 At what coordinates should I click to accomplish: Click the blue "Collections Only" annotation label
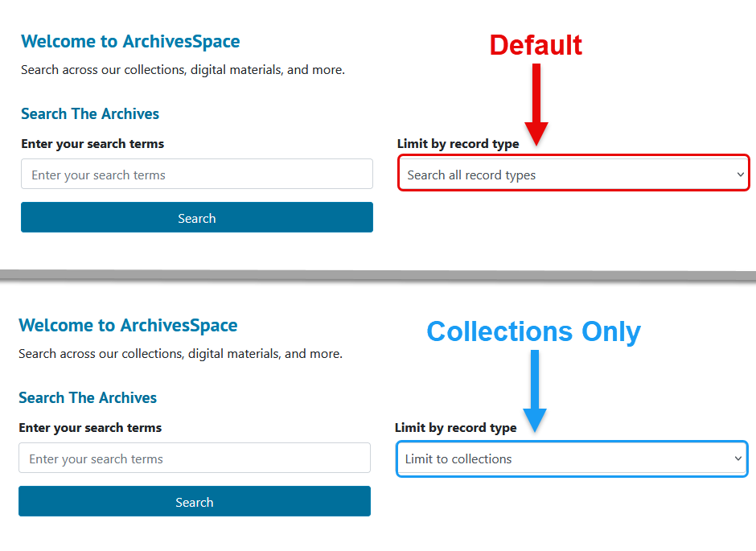coord(533,331)
